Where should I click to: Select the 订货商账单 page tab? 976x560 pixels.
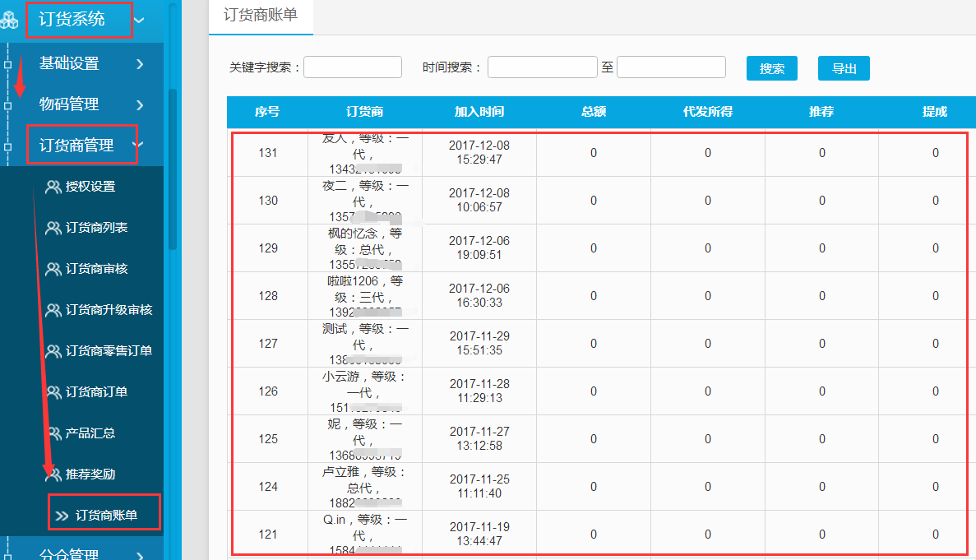[x=261, y=16]
